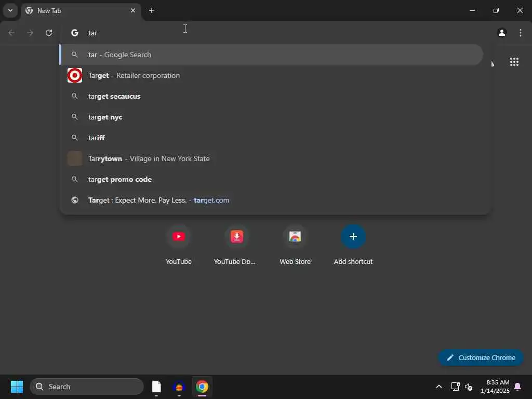Close the New Tab tab
532x399 pixels.
pos(133,10)
